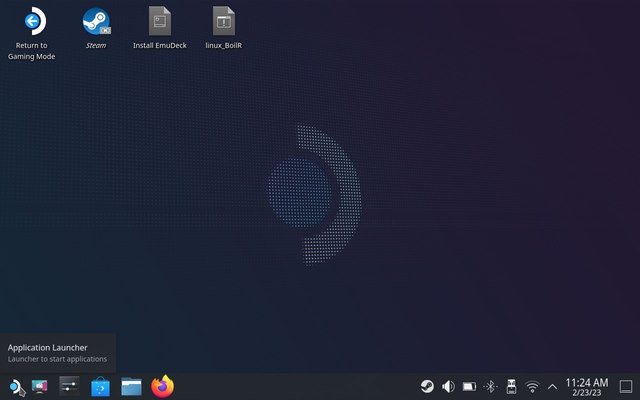The height and width of the screenshot is (400, 640).
Task: Select the linux_BoilR desktop file
Action: pos(224,22)
